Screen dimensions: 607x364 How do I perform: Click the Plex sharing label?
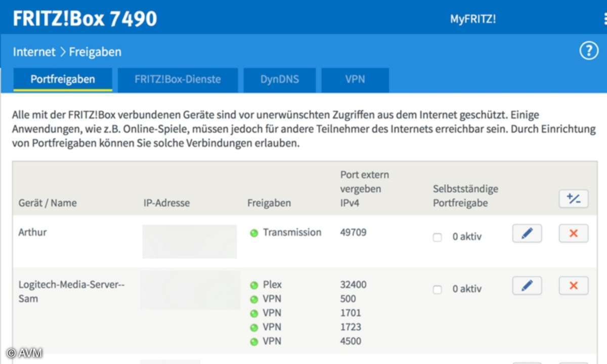(x=272, y=285)
